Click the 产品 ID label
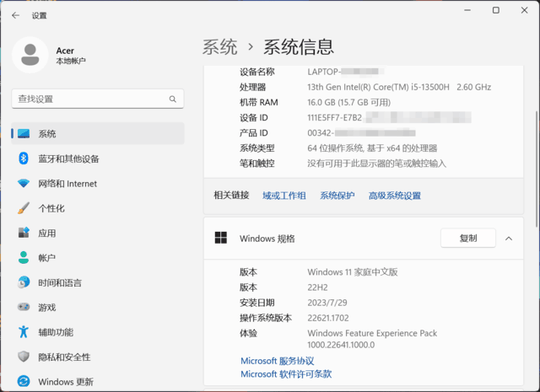This screenshot has height=392, width=540. 254,133
